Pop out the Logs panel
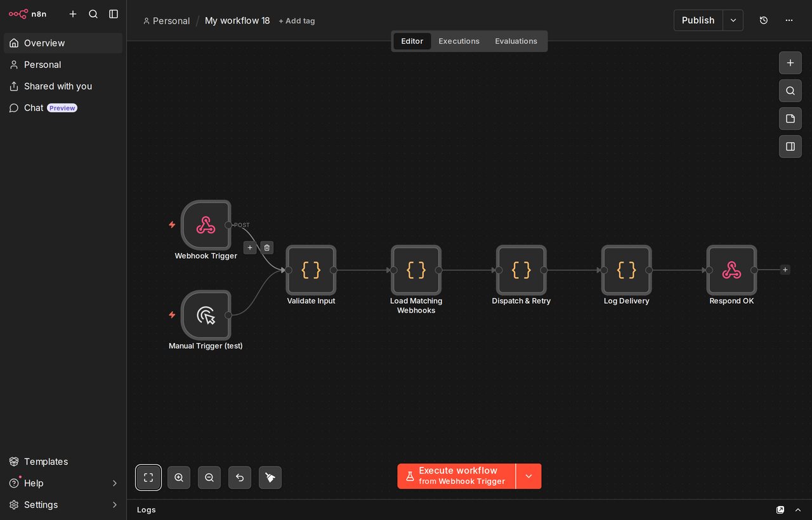812x520 pixels. point(780,510)
